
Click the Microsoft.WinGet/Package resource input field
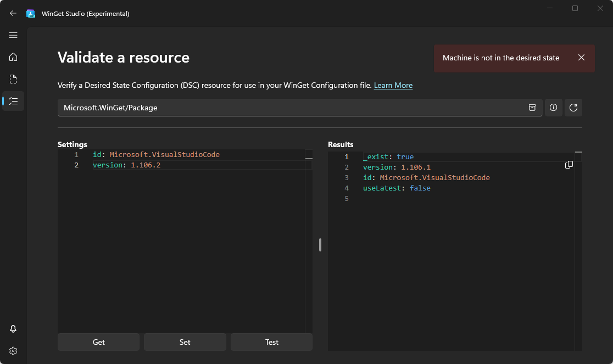pos(291,108)
